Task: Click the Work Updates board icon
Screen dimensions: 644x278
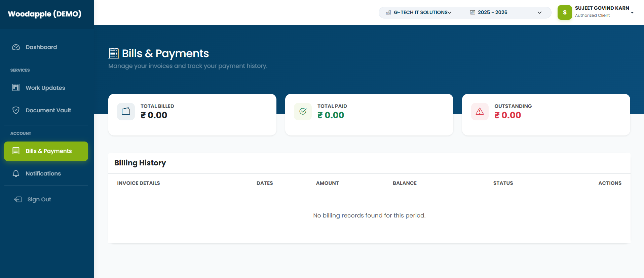Action: point(16,88)
